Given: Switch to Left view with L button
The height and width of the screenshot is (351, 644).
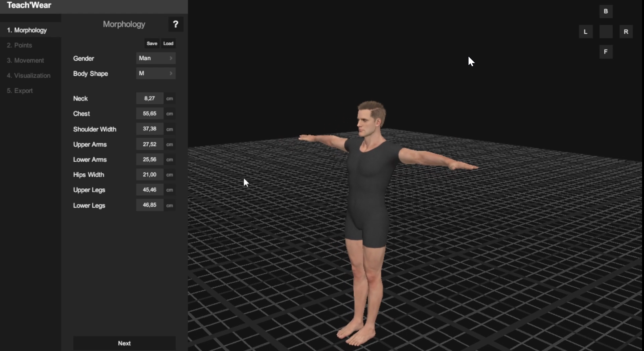Looking at the screenshot, I should [x=585, y=32].
